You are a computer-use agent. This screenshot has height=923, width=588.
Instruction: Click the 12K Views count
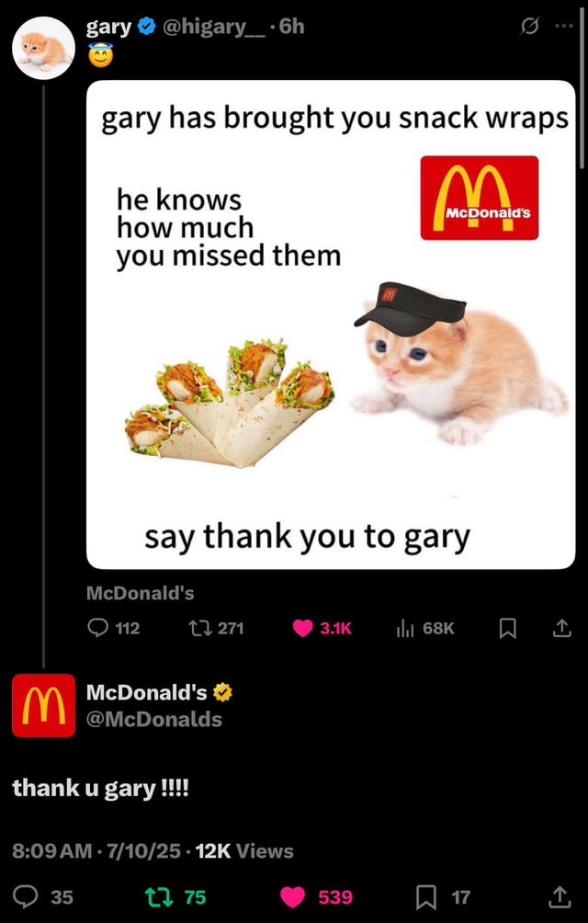(244, 850)
